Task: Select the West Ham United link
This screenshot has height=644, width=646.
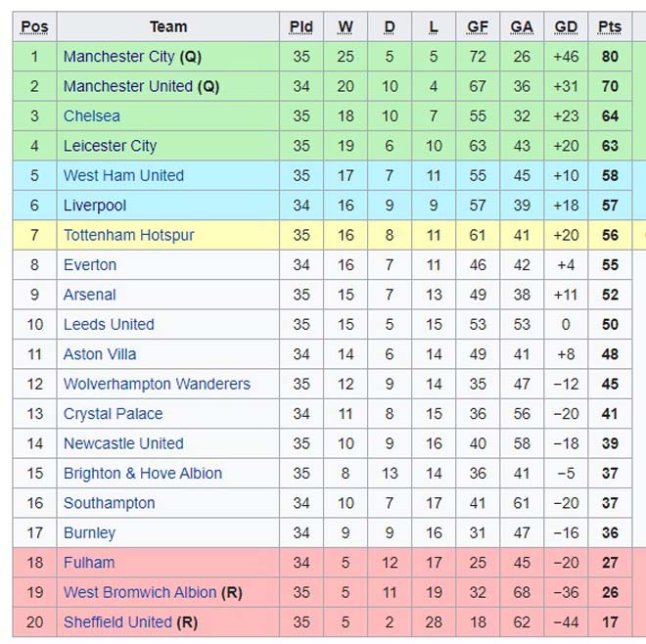Action: [123, 175]
